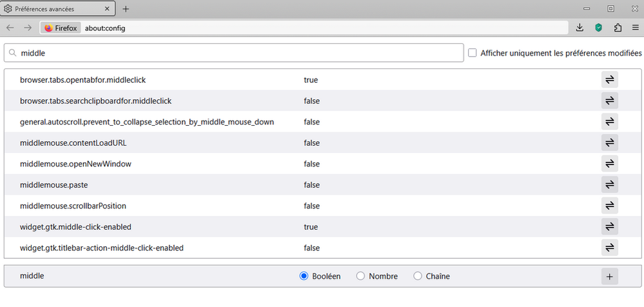644x307 pixels.
Task: Click toggle icon for widget.gtk.middle-click-enabled
Action: 609,226
